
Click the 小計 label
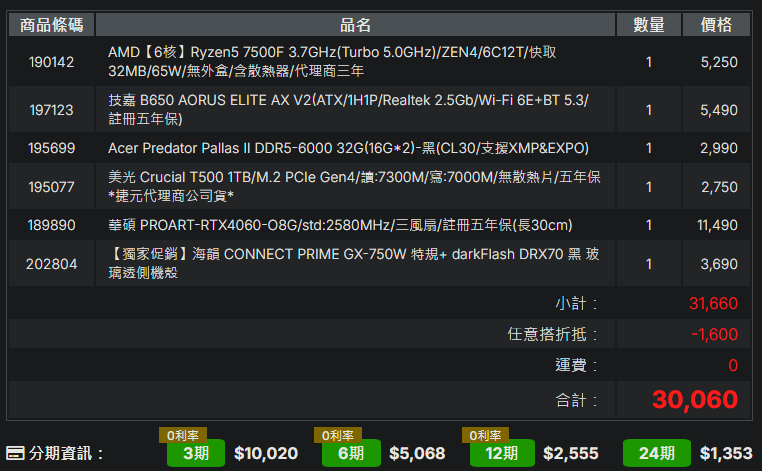point(576,303)
